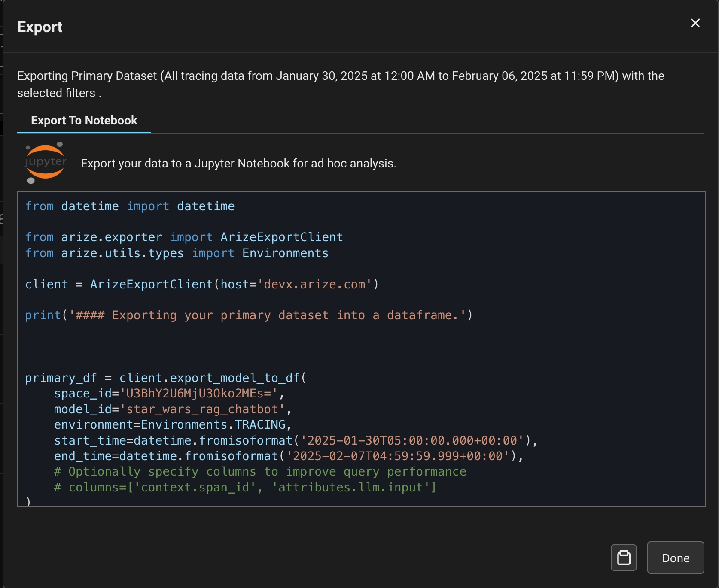Viewport: 719px width, 588px height.
Task: Click the commented columns list line
Action: click(x=245, y=488)
